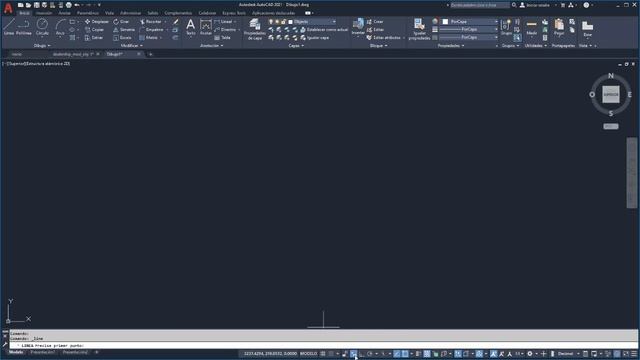
Task: Open the Administrar ribbon tab
Action: (131, 13)
